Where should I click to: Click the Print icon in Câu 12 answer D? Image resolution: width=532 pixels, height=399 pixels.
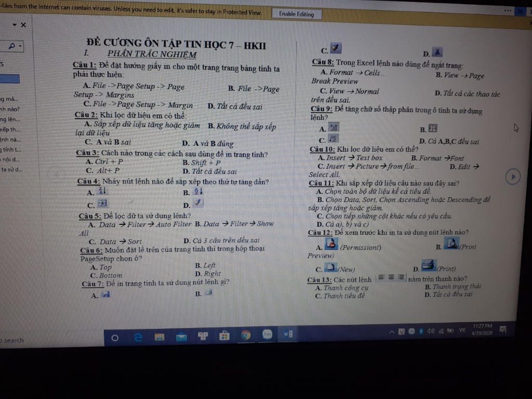coord(429,265)
